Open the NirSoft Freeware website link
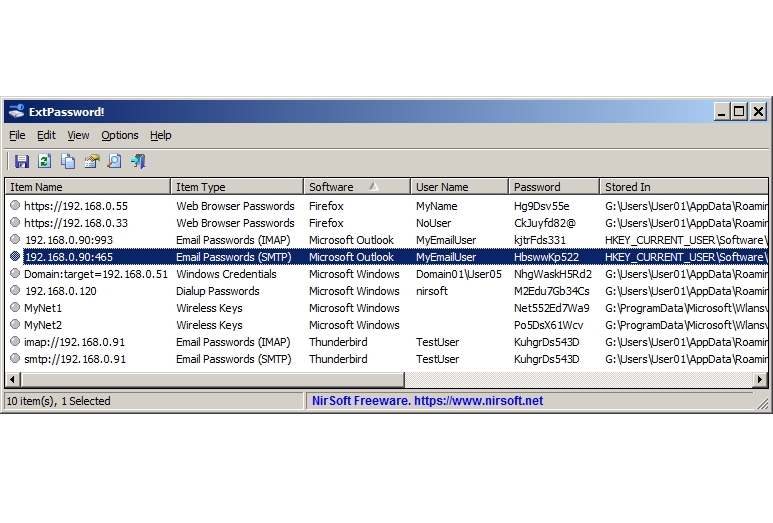 427,401
